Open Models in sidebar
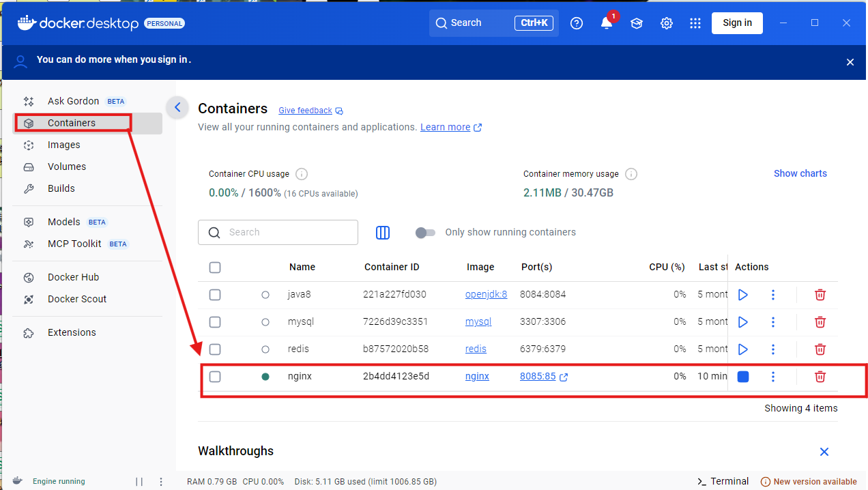The width and height of the screenshot is (868, 490). click(x=87, y=222)
